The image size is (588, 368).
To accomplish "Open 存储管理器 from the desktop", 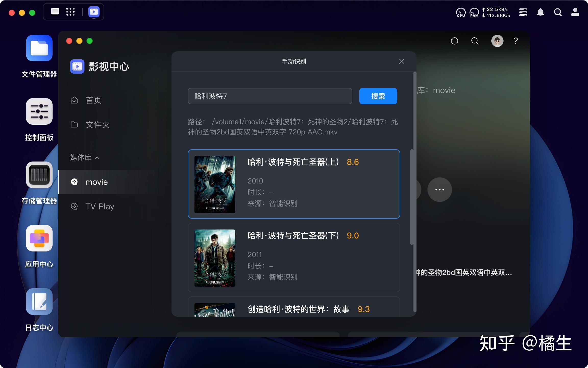I will (39, 175).
